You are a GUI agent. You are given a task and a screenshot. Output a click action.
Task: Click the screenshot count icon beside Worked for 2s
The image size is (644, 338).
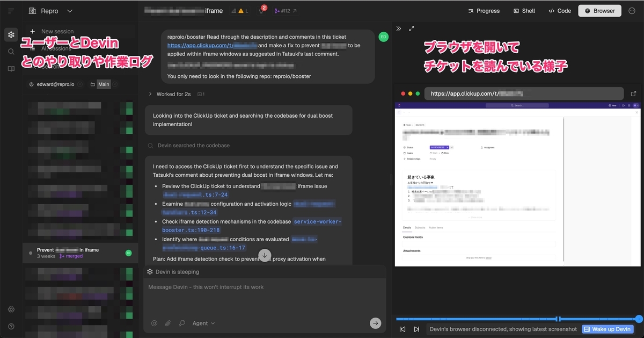click(201, 94)
